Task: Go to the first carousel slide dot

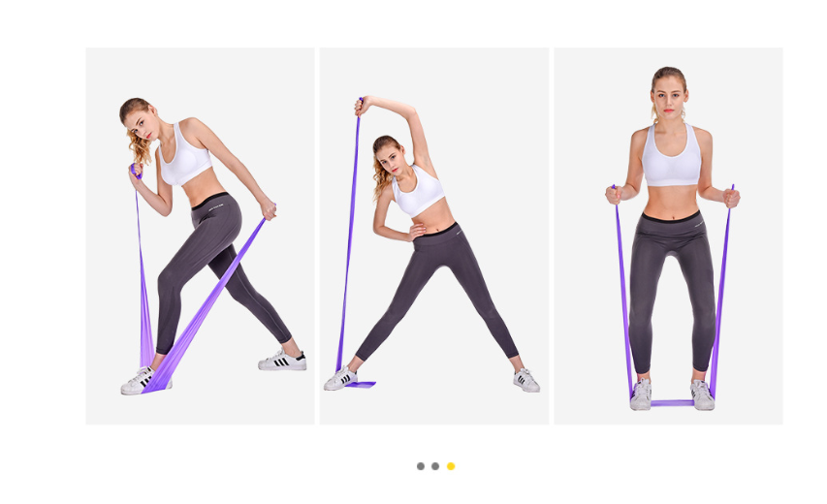Action: [x=421, y=466]
